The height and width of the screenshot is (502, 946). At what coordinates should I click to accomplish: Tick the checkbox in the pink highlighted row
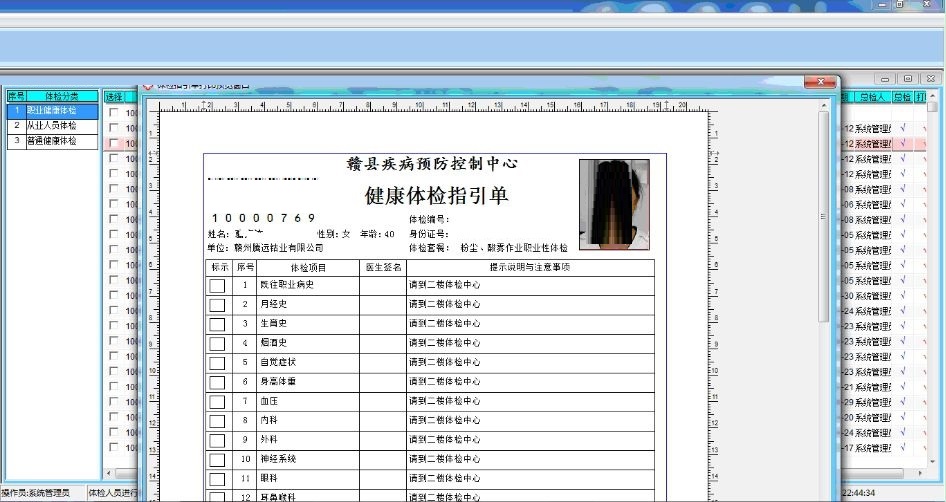114,144
